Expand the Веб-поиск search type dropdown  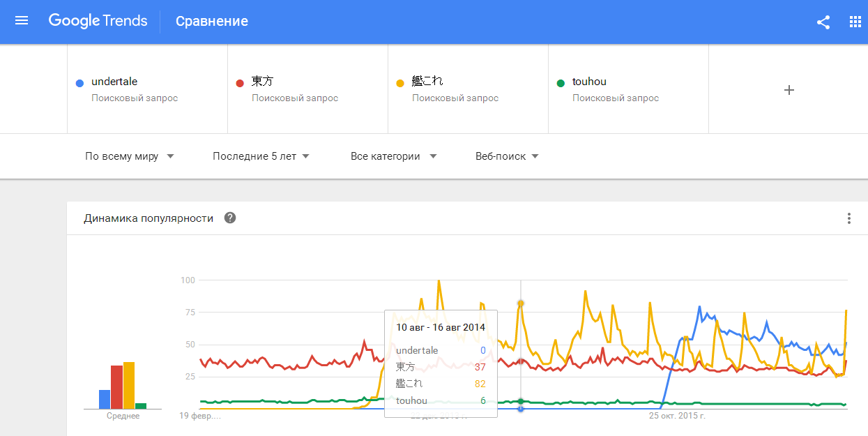508,156
